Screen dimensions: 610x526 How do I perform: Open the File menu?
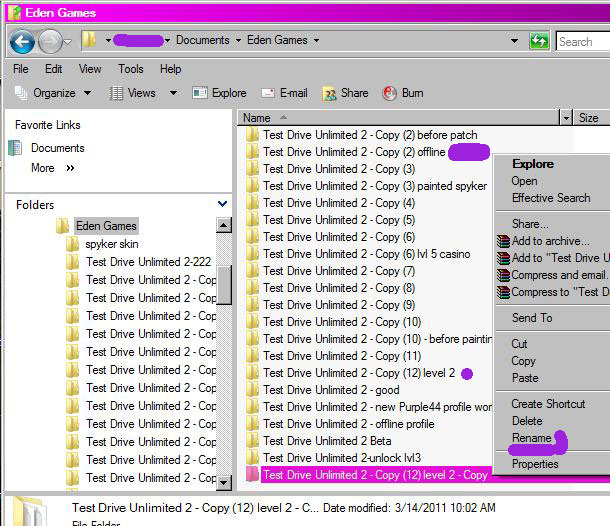click(x=21, y=69)
